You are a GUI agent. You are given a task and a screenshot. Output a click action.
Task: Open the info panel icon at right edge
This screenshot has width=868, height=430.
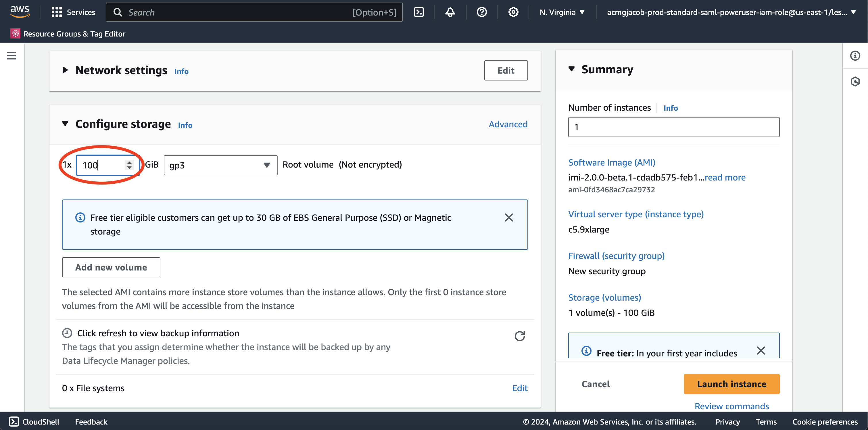click(x=855, y=55)
